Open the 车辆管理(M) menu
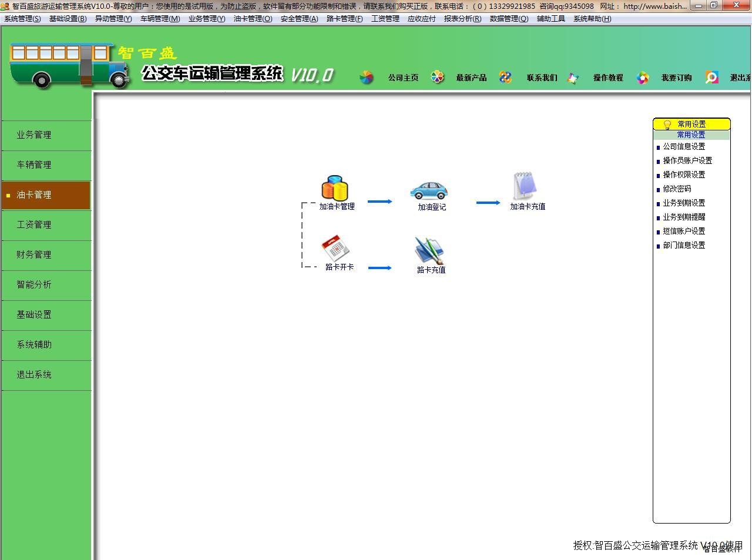 click(160, 19)
